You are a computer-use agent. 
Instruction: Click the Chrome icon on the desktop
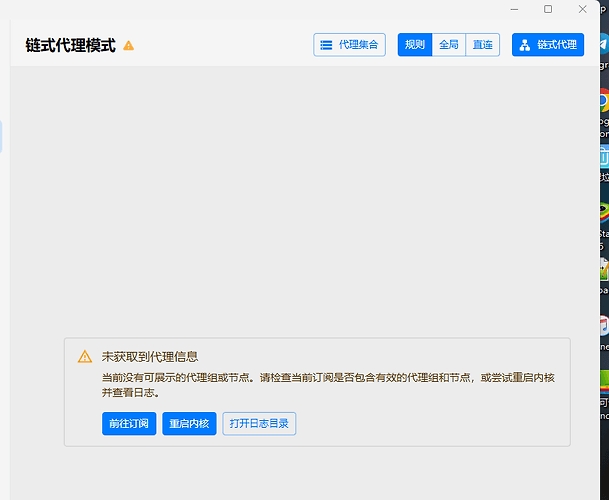[604, 100]
